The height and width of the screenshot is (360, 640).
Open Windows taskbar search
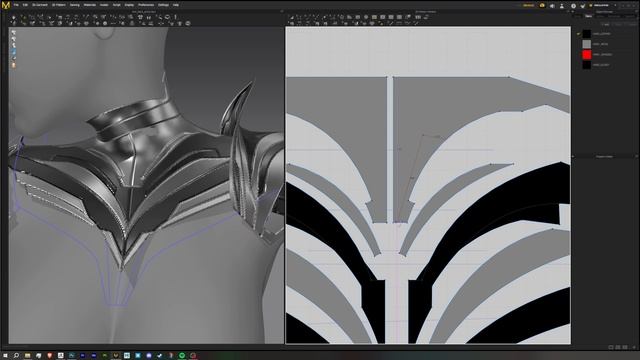click(x=16, y=356)
